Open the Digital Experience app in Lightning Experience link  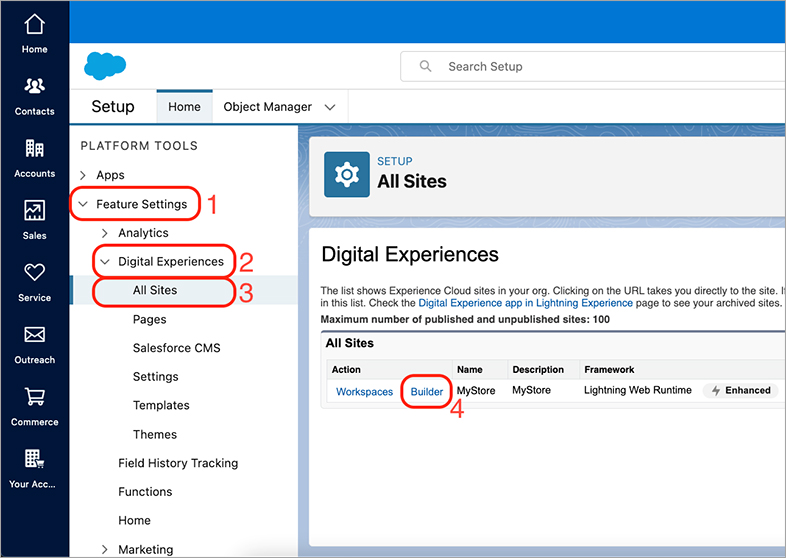pyautogui.click(x=525, y=303)
